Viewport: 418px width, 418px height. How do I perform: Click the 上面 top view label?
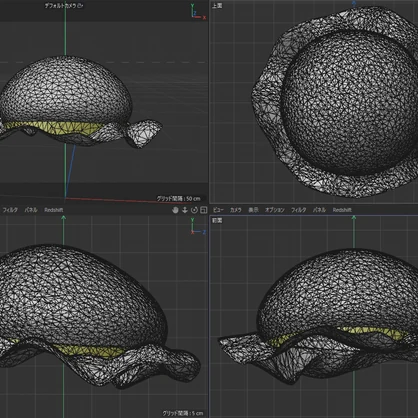[x=217, y=6]
